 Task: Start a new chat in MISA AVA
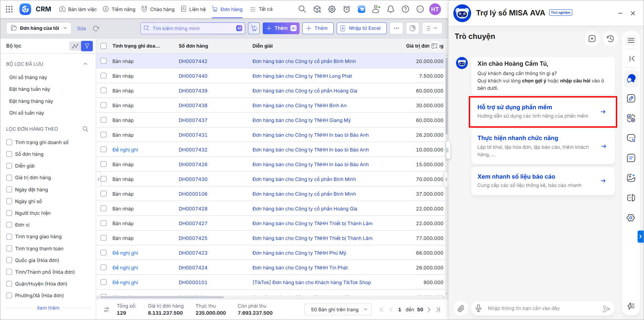592,39
